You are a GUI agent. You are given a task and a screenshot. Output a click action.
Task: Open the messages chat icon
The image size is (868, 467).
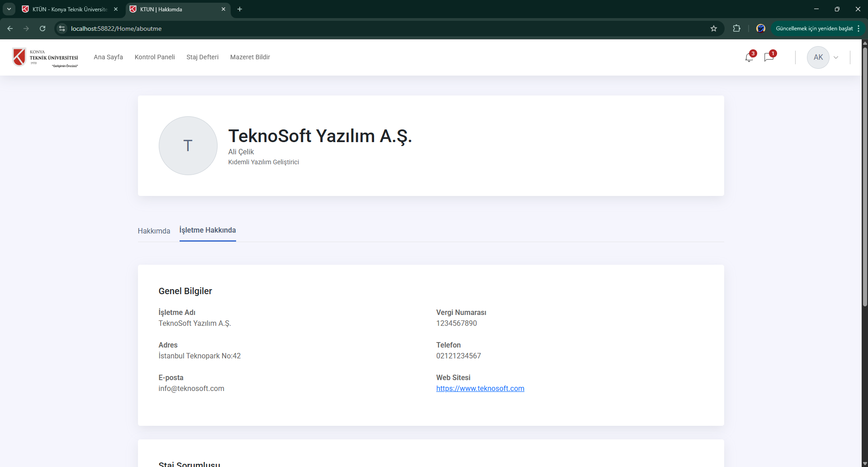[768, 57]
